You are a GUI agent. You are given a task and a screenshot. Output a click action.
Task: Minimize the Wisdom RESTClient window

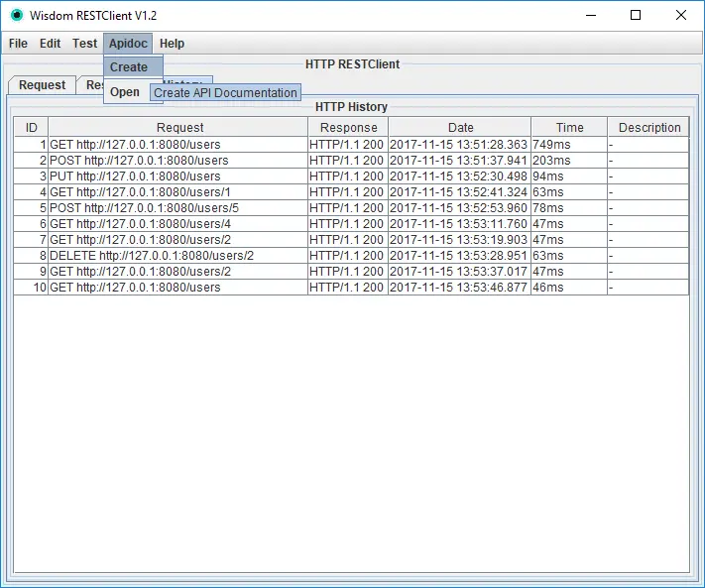click(x=591, y=15)
